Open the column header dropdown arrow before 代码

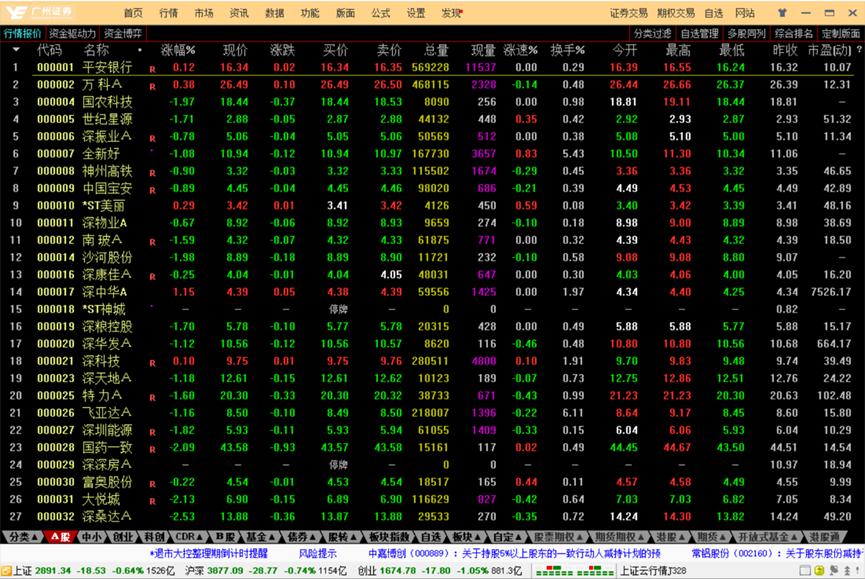[x=16, y=50]
